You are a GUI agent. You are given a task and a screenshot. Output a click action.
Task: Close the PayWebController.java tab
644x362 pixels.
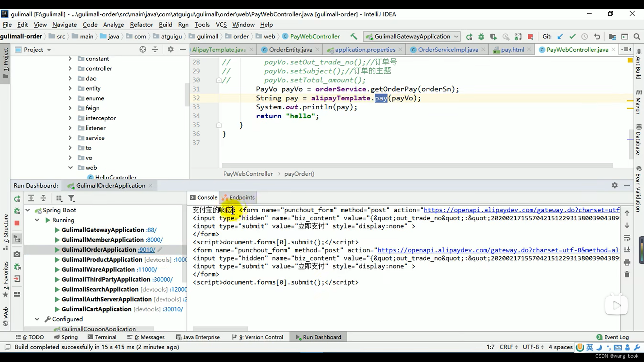[x=613, y=49]
